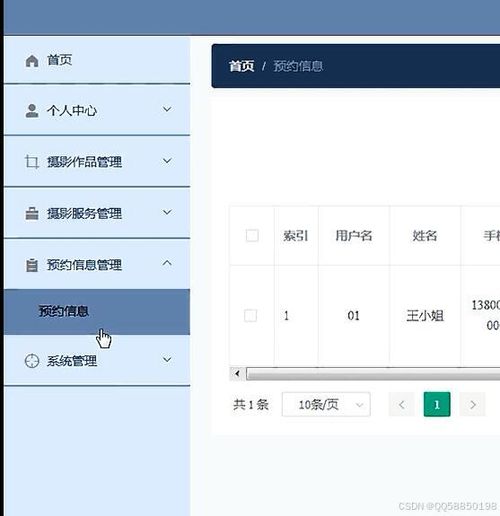
Task: Open the 摄影作品管理 menu
Action: [97, 162]
